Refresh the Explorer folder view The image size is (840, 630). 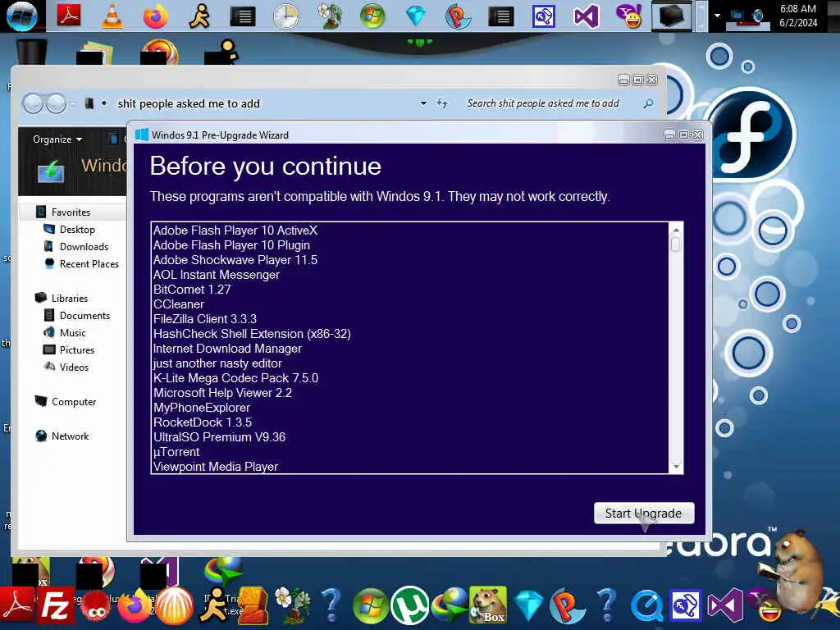click(442, 103)
